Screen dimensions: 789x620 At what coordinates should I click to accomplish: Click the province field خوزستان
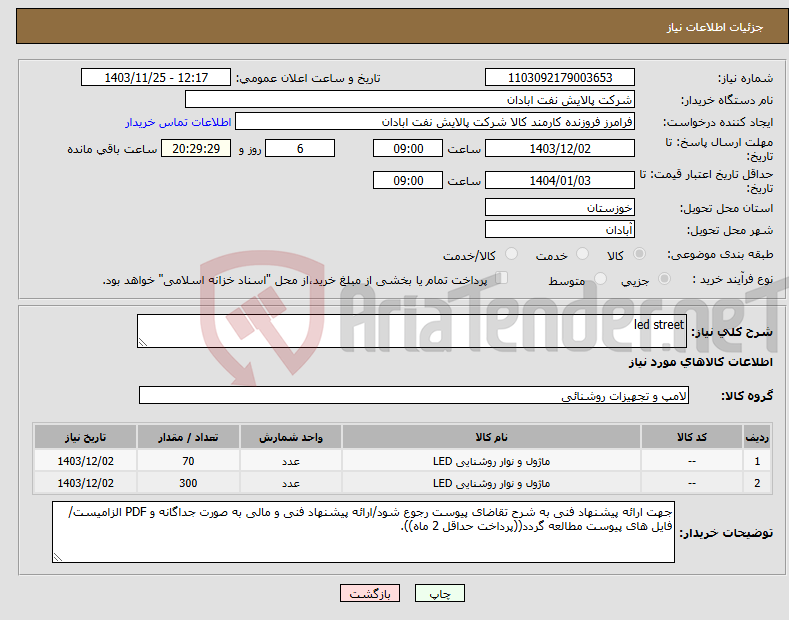560,207
